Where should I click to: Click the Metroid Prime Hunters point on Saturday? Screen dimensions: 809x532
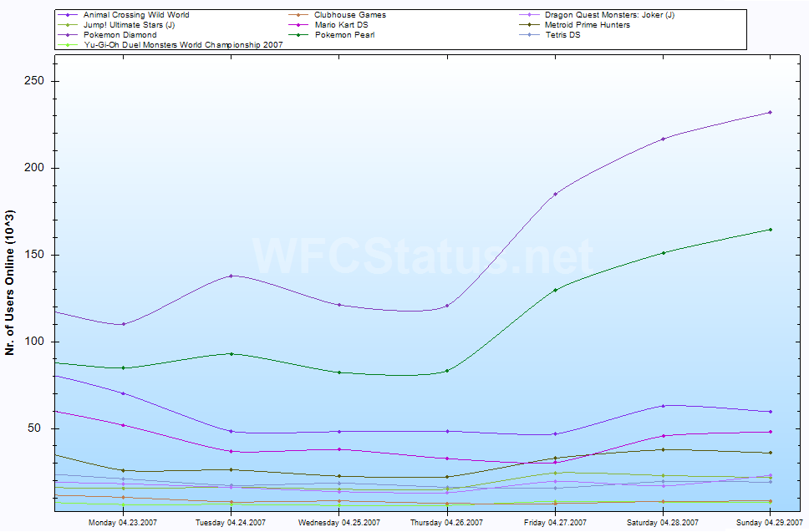663,449
